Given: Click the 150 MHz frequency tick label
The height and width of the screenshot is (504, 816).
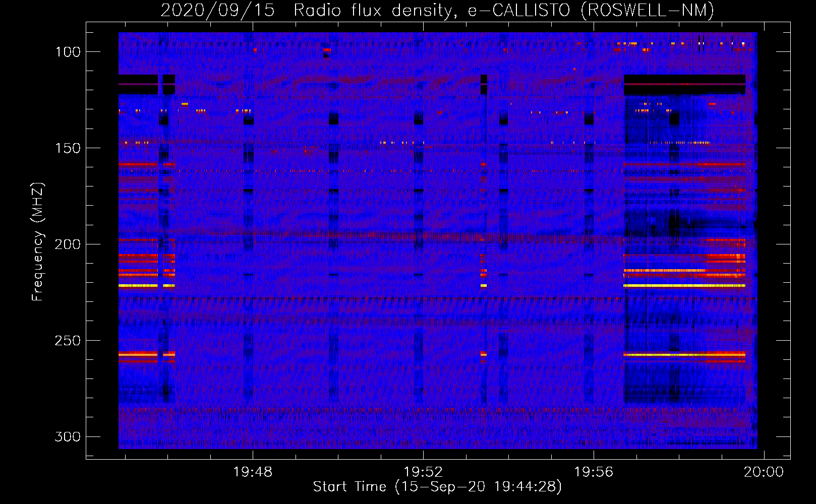Looking at the screenshot, I should pyautogui.click(x=68, y=148).
